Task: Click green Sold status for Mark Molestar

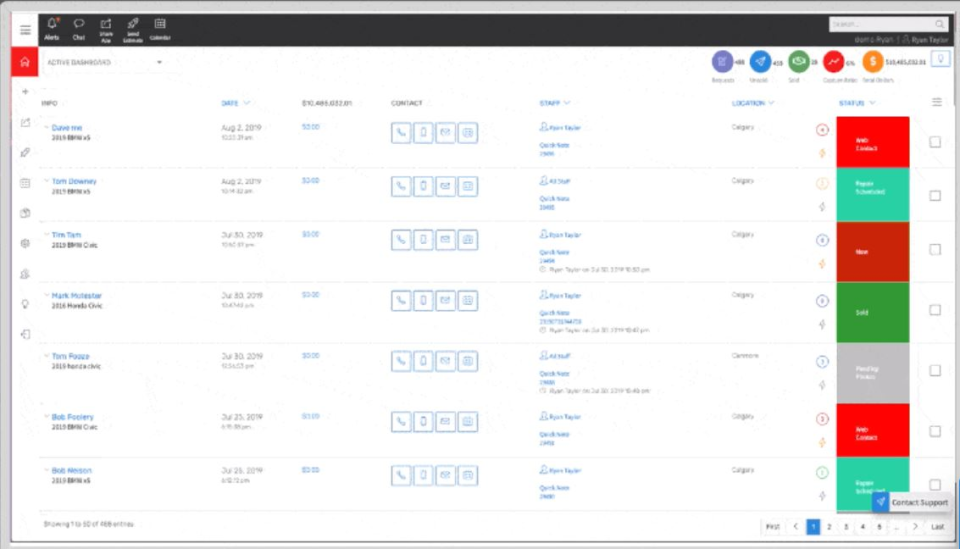Action: (x=872, y=312)
